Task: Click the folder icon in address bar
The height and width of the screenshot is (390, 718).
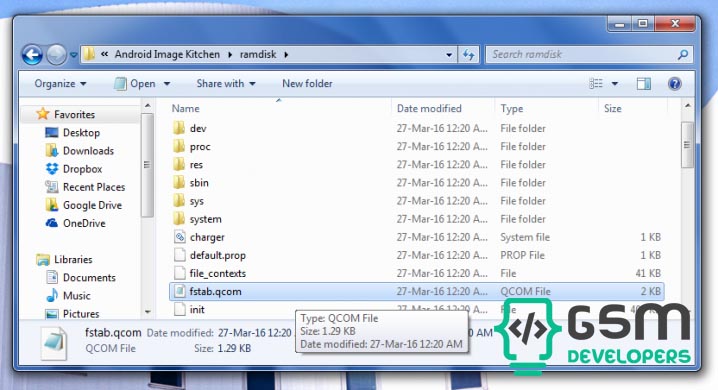Action: [x=90, y=54]
